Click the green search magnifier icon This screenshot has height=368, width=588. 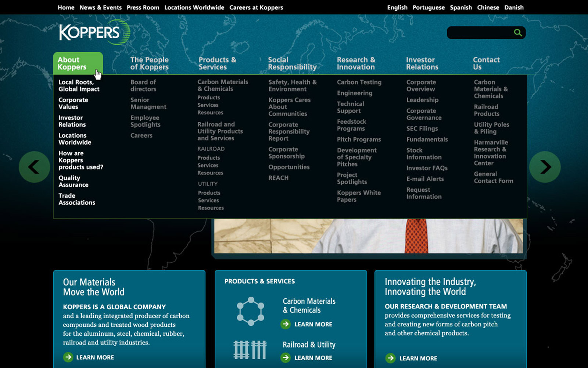[518, 32]
